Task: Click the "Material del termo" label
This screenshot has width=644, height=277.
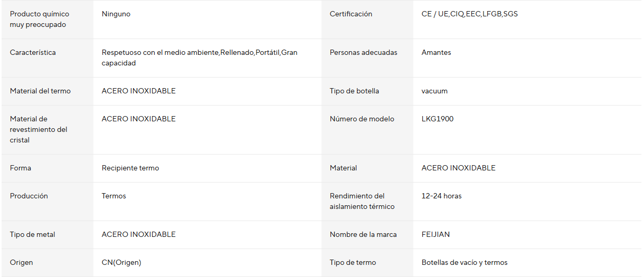Action: 40,91
